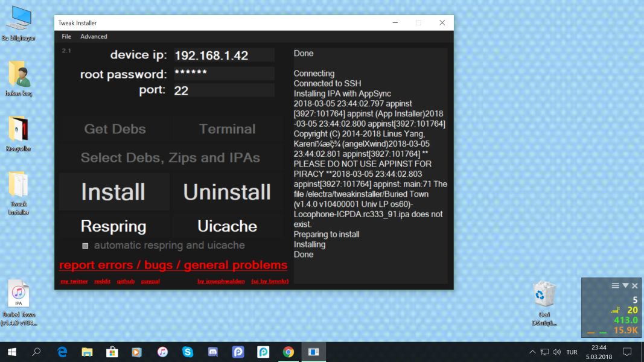Click the Respring button
The image size is (644, 362).
click(x=113, y=226)
